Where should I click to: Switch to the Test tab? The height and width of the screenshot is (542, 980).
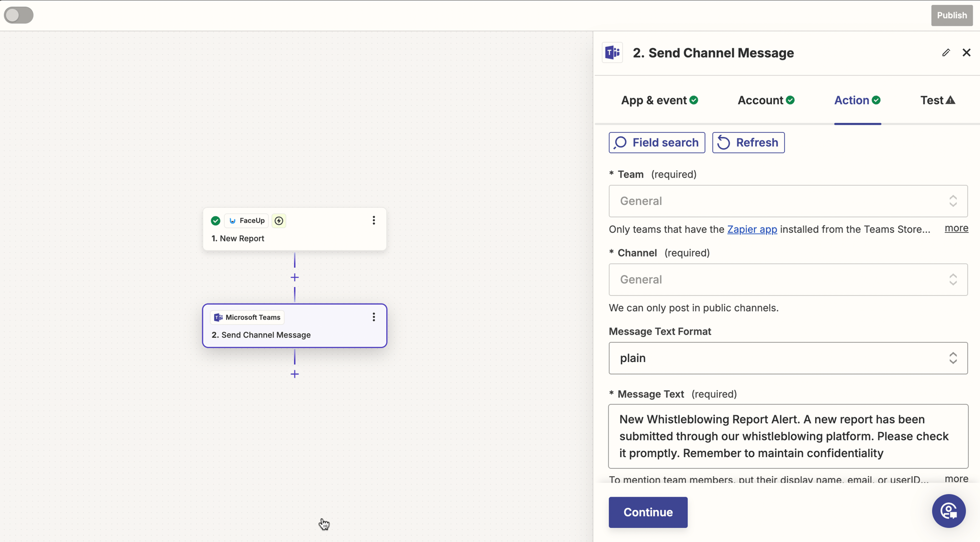pos(937,100)
